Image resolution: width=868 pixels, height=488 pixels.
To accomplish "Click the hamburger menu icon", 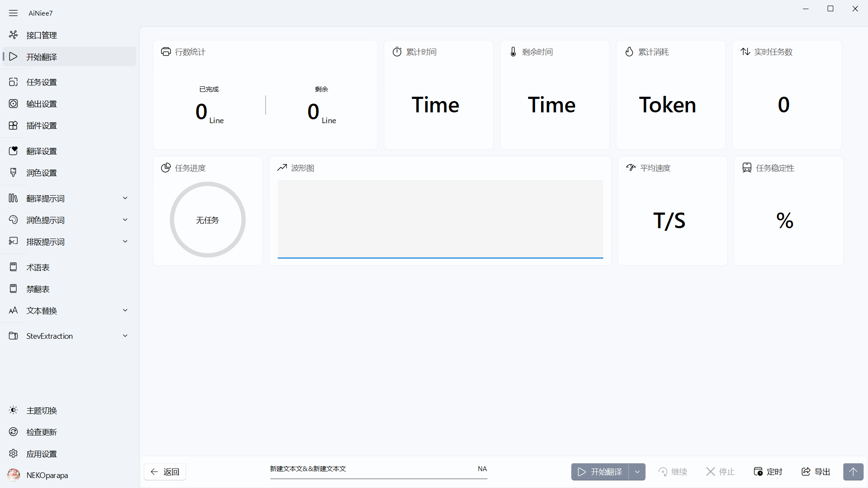I will pyautogui.click(x=13, y=13).
